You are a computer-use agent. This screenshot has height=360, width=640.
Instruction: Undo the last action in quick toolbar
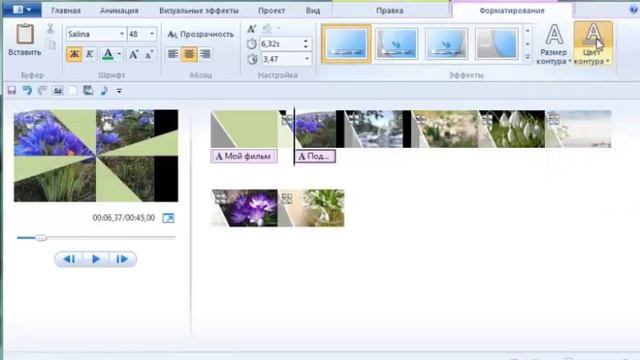coord(27,91)
